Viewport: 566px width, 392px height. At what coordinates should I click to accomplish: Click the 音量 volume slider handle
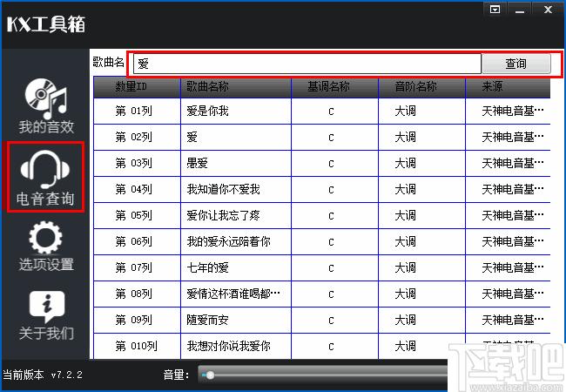point(210,375)
